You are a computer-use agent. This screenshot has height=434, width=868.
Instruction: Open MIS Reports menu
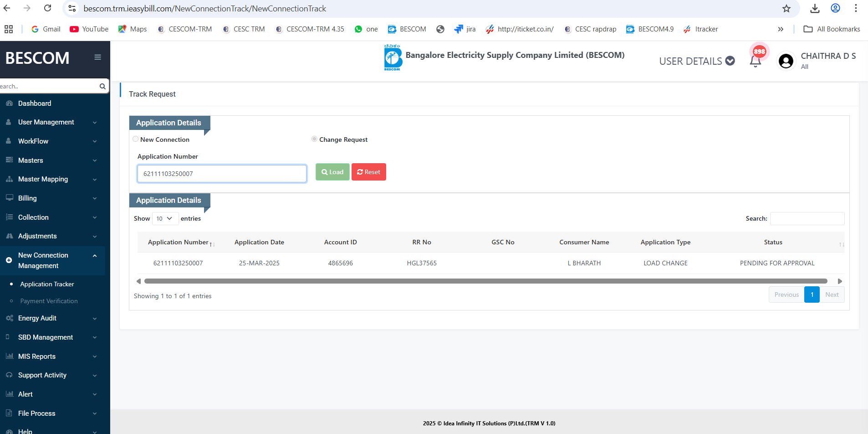point(52,356)
